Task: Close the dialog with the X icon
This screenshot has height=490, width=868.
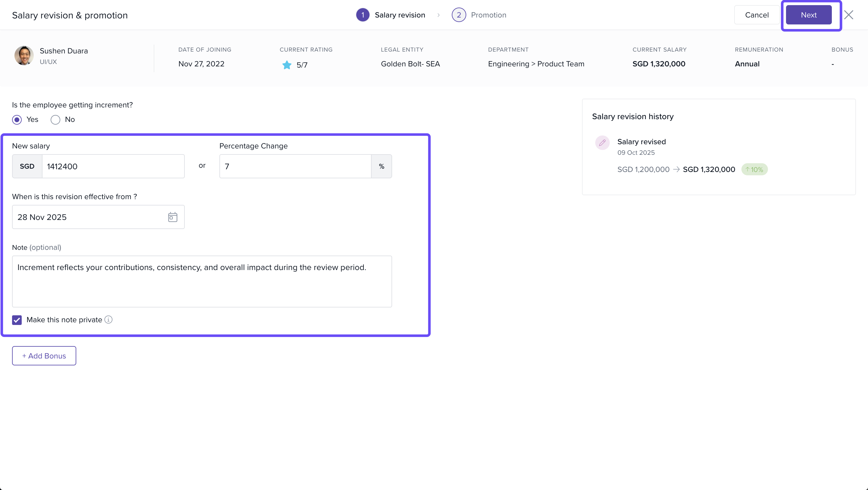Action: pyautogui.click(x=848, y=15)
